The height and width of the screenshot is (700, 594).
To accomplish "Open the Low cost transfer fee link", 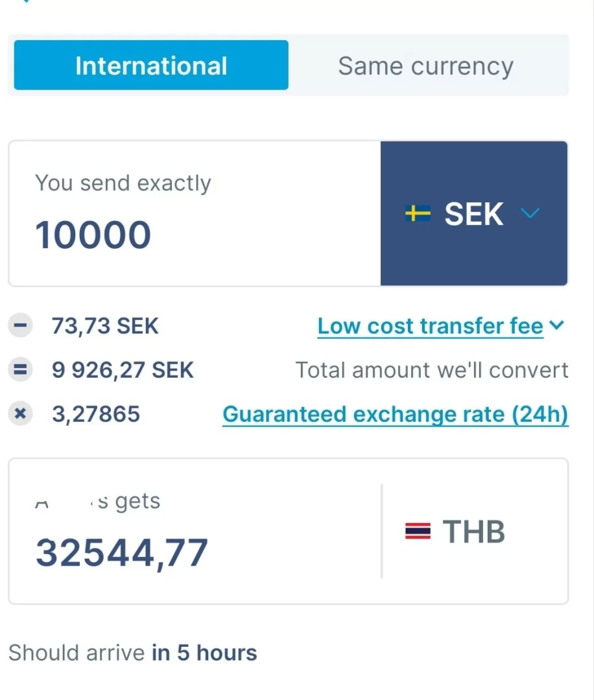I will coord(430,326).
